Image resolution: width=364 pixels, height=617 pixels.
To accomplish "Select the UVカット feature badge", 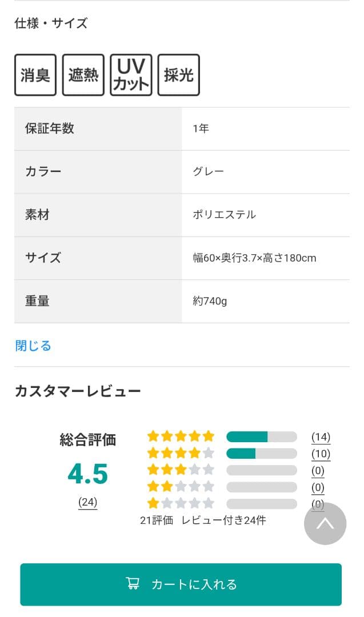I will [x=131, y=75].
